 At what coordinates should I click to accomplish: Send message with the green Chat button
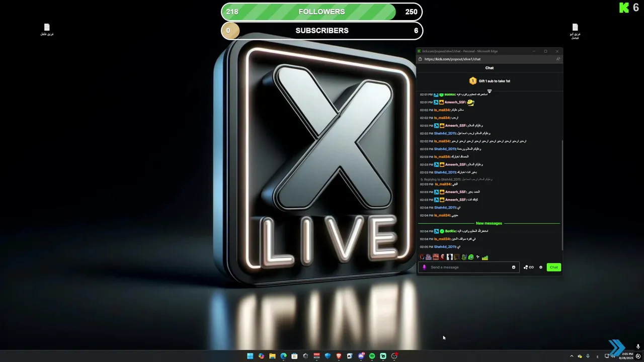pos(553,267)
